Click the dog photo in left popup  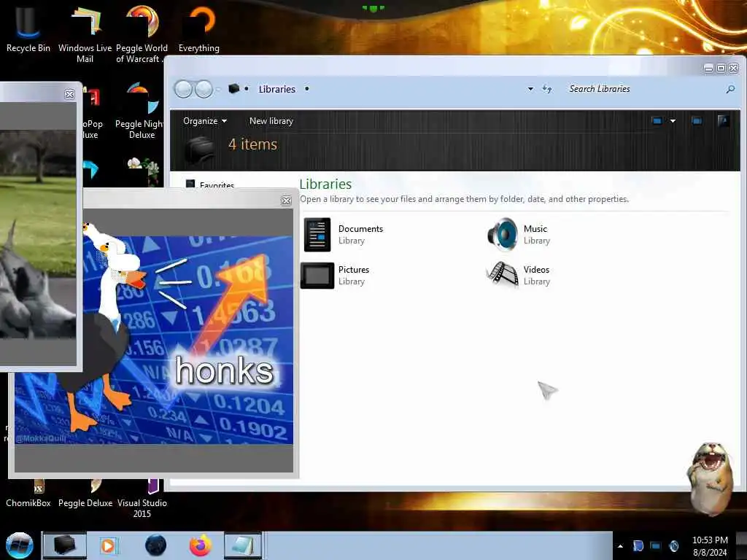(x=38, y=234)
